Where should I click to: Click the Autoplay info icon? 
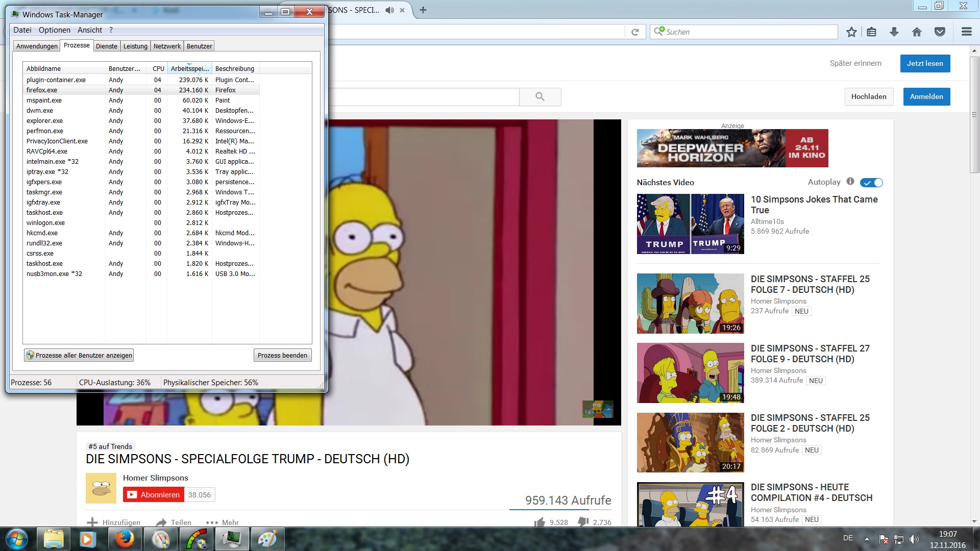click(x=850, y=182)
